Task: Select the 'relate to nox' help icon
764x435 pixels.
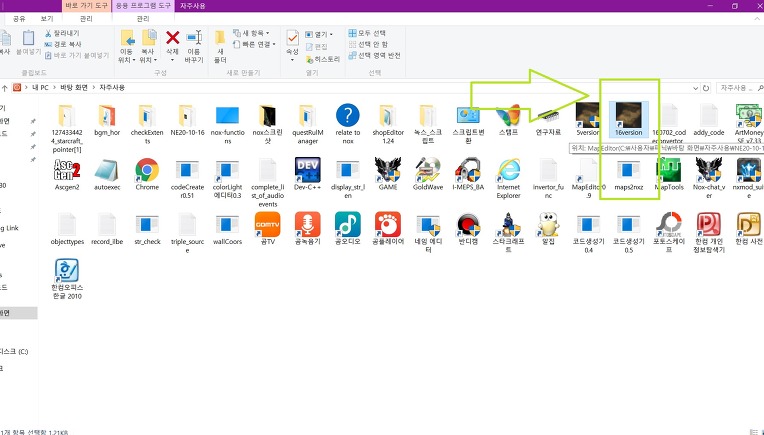Action: pyautogui.click(x=347, y=117)
